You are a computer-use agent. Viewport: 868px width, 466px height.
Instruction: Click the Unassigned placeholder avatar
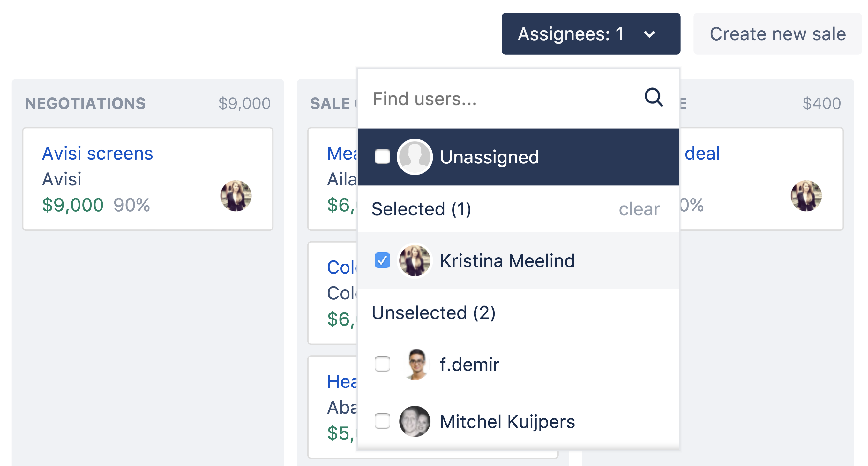pos(415,157)
